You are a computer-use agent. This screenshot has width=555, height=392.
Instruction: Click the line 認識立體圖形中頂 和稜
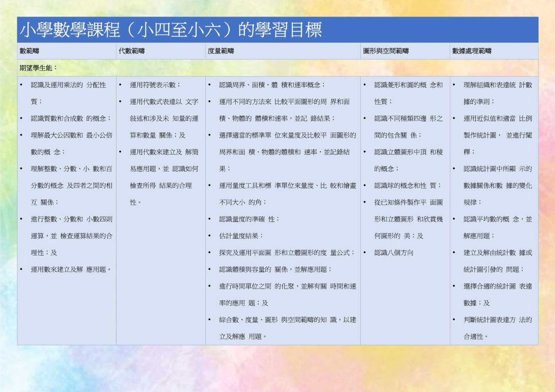[409, 152]
